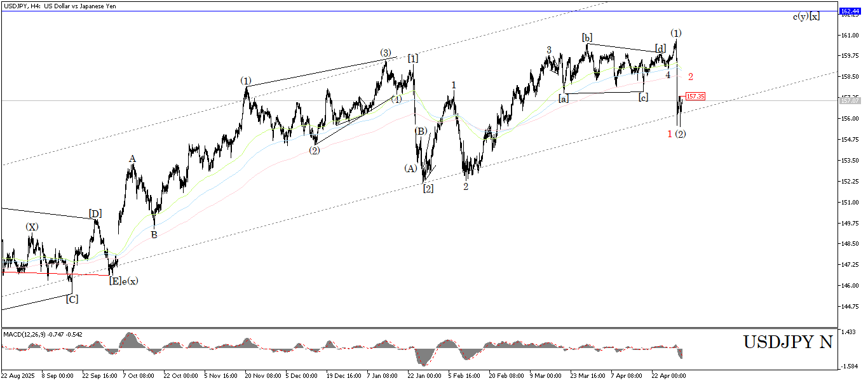Image resolution: width=868 pixels, height=383 pixels.
Task: Select the [2] wave label
Action: coord(428,189)
